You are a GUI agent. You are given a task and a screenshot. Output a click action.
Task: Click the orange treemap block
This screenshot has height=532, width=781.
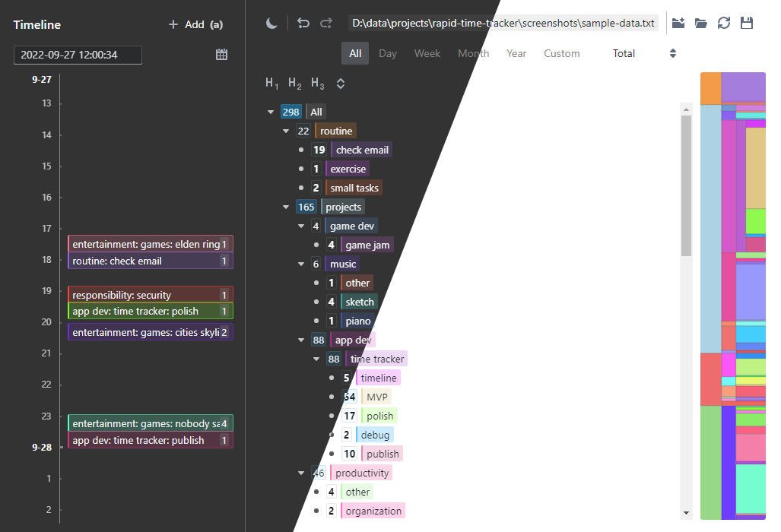[x=711, y=88]
